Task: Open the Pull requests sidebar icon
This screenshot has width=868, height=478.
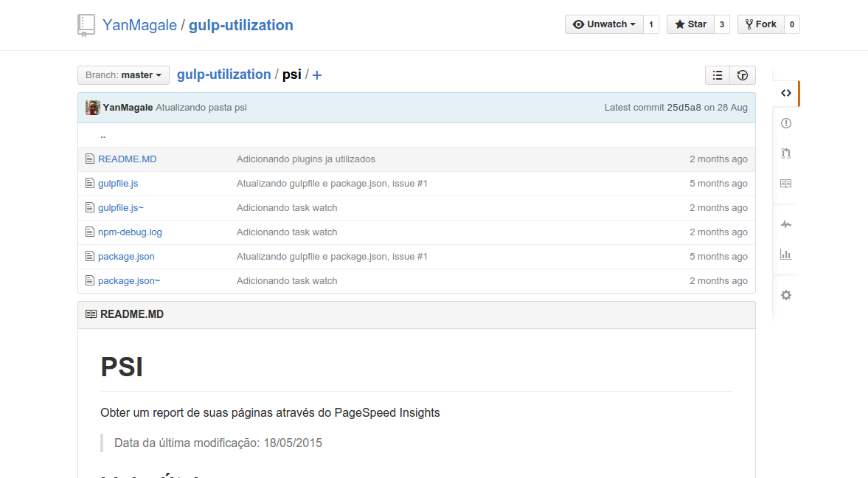Action: coord(786,153)
